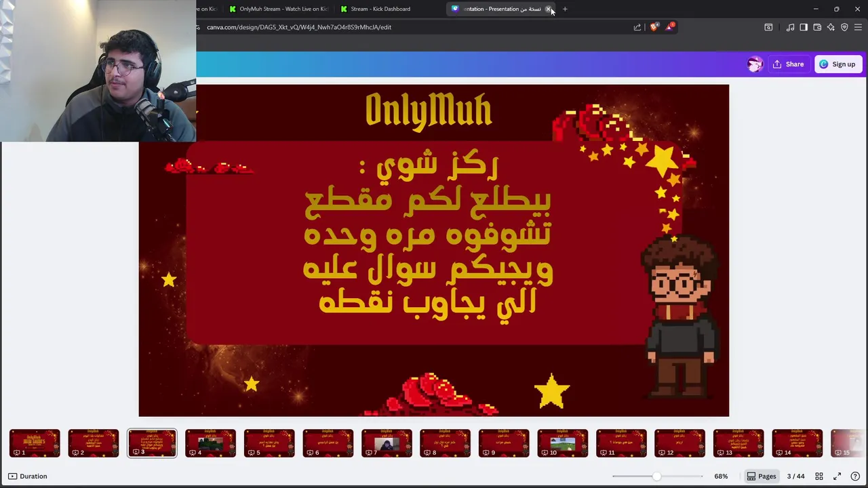Select page 14 thumbnail

797,443
